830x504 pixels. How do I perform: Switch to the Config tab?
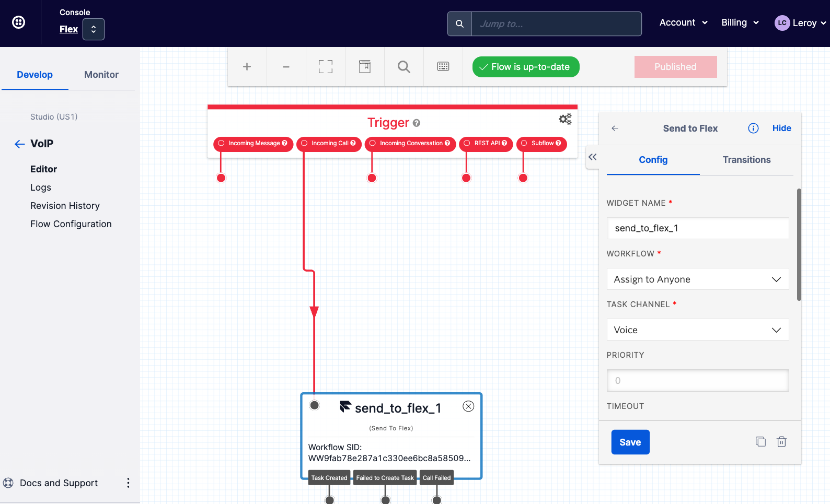653,160
